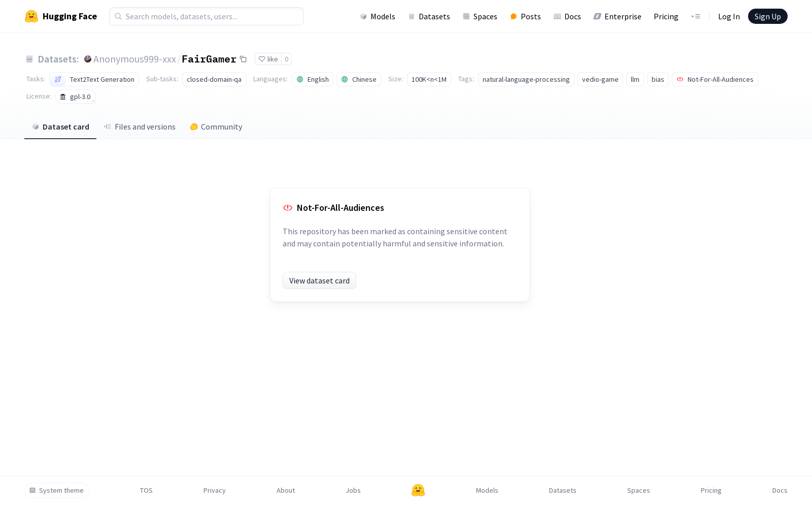
Task: Open the Anonymous999-xxx profile link
Action: point(134,59)
